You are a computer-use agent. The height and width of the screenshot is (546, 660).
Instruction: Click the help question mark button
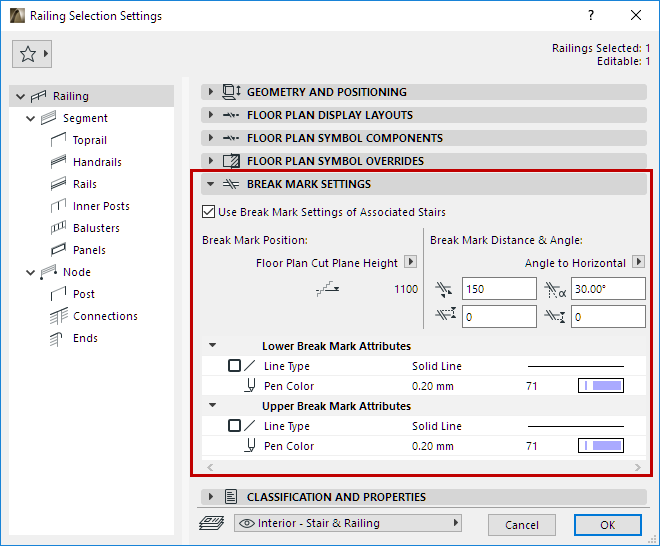[x=591, y=15]
